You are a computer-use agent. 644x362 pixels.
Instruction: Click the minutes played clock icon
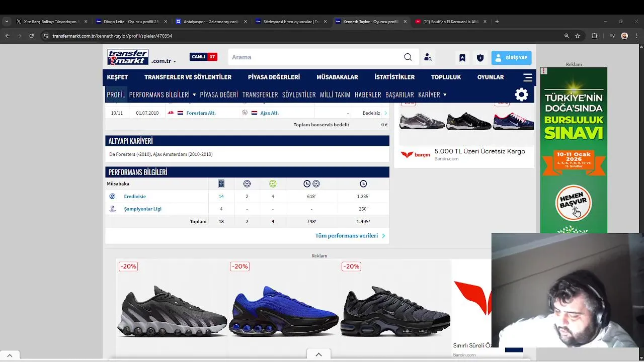click(363, 184)
